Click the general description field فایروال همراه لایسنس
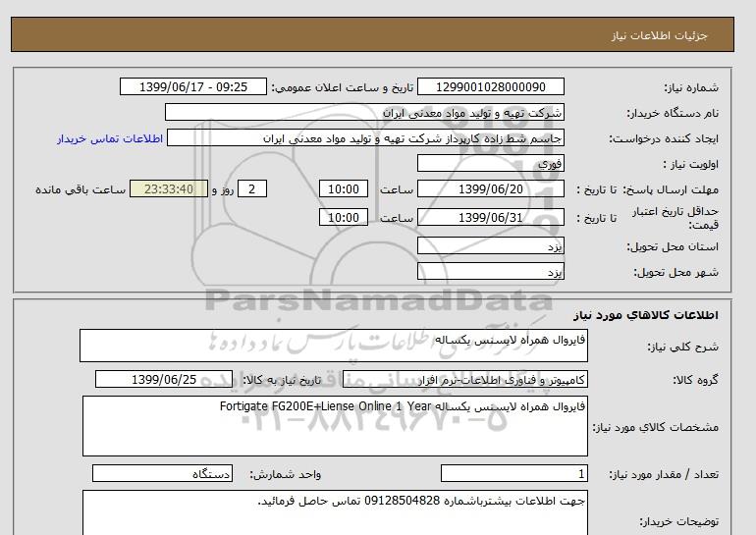756x535 pixels. (x=334, y=346)
